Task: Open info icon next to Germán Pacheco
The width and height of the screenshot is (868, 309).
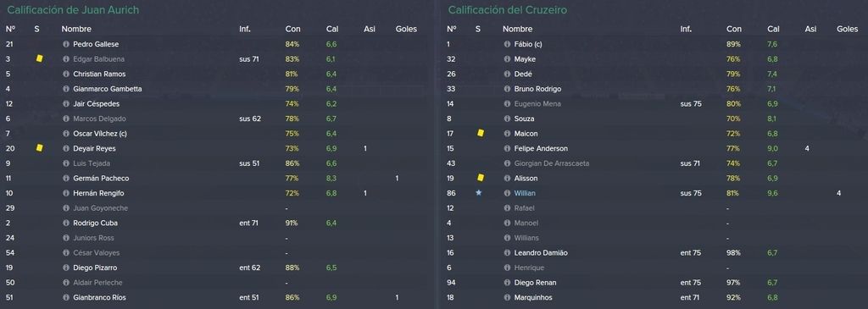Action: point(66,179)
